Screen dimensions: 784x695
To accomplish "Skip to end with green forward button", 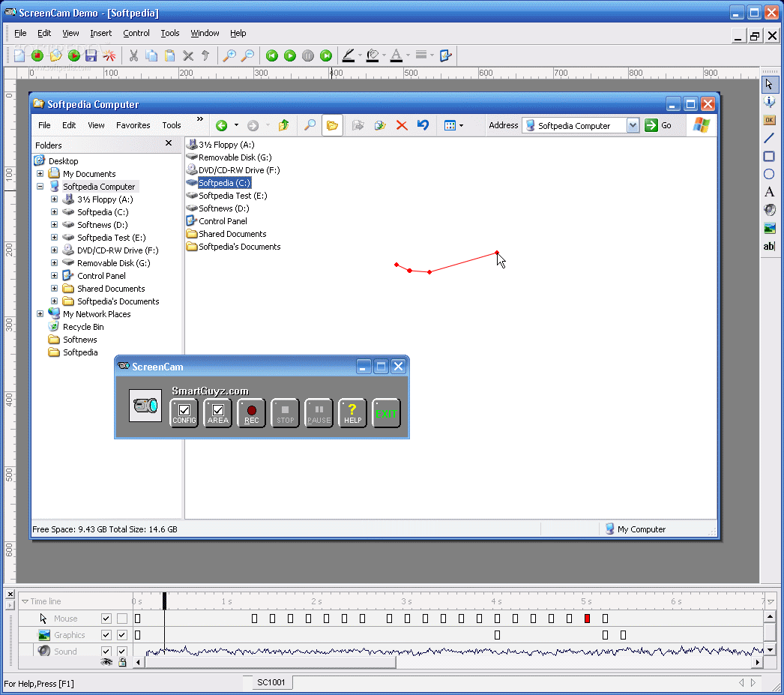I will (326, 55).
